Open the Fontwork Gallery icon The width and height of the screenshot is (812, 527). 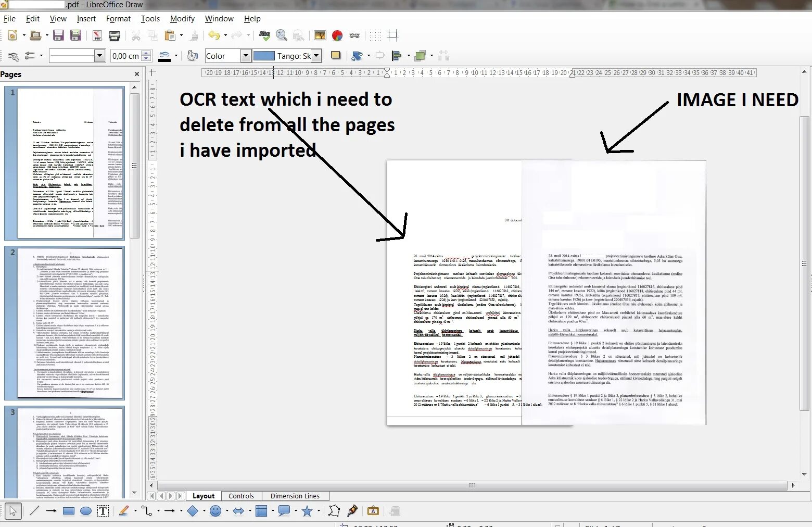373,511
